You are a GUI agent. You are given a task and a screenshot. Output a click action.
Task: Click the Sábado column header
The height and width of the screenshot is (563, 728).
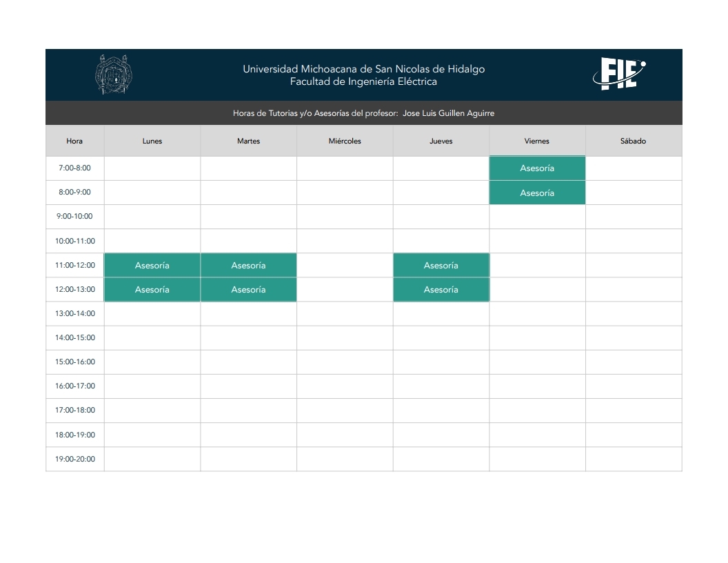click(634, 141)
